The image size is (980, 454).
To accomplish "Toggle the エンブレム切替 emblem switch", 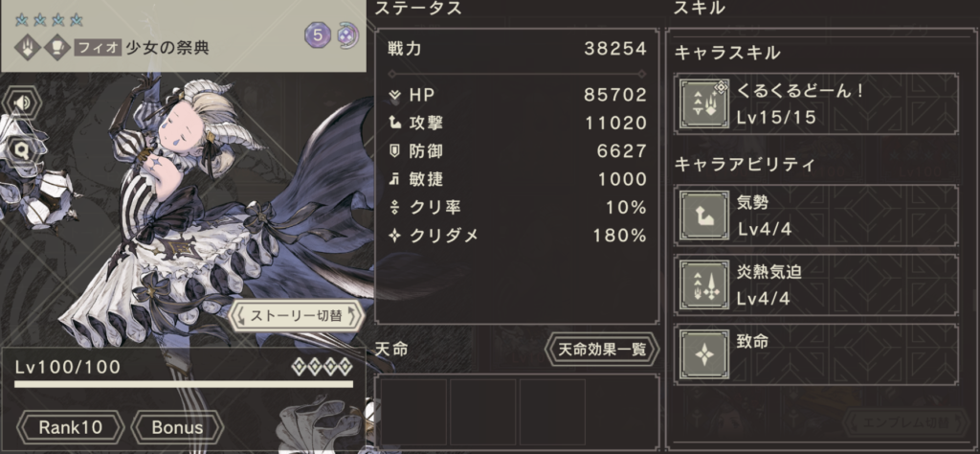I will coord(905,423).
